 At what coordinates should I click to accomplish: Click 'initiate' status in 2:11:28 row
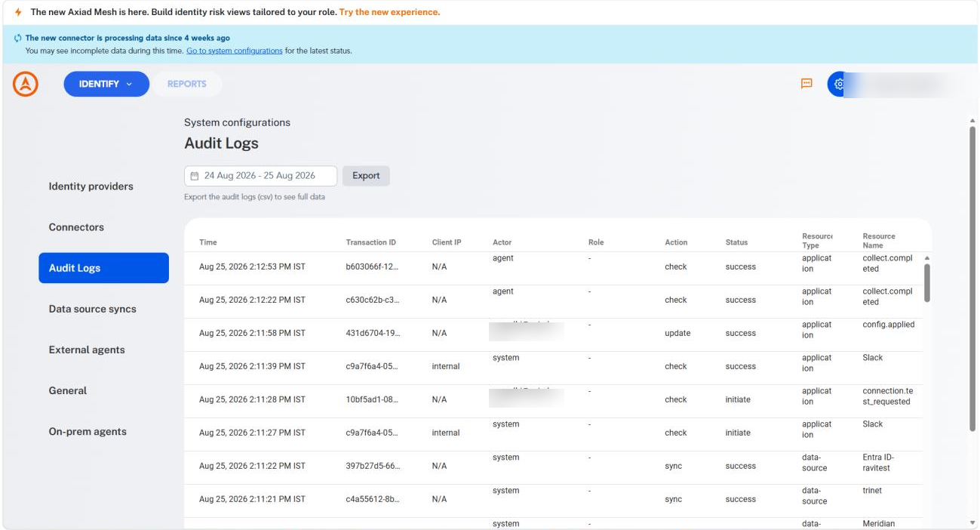point(738,399)
